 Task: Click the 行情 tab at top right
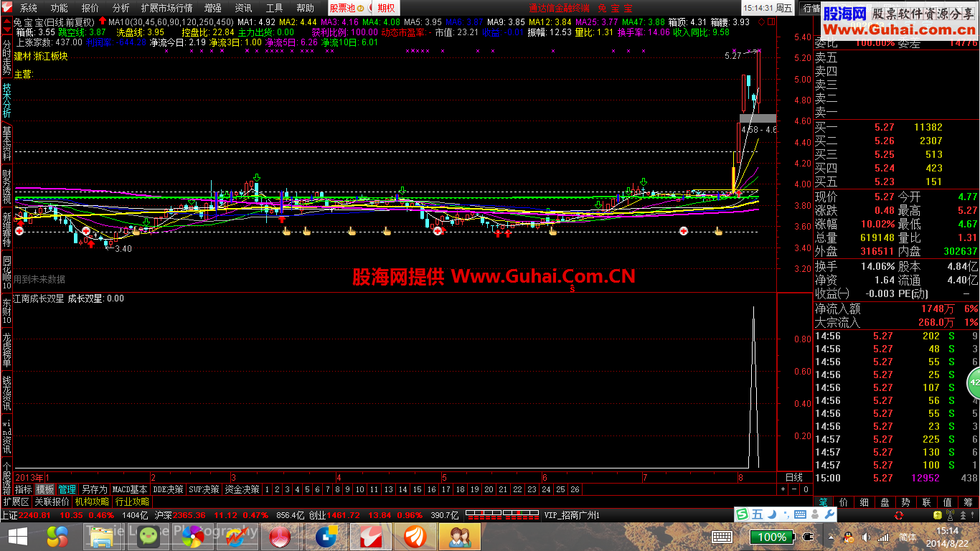(x=811, y=8)
